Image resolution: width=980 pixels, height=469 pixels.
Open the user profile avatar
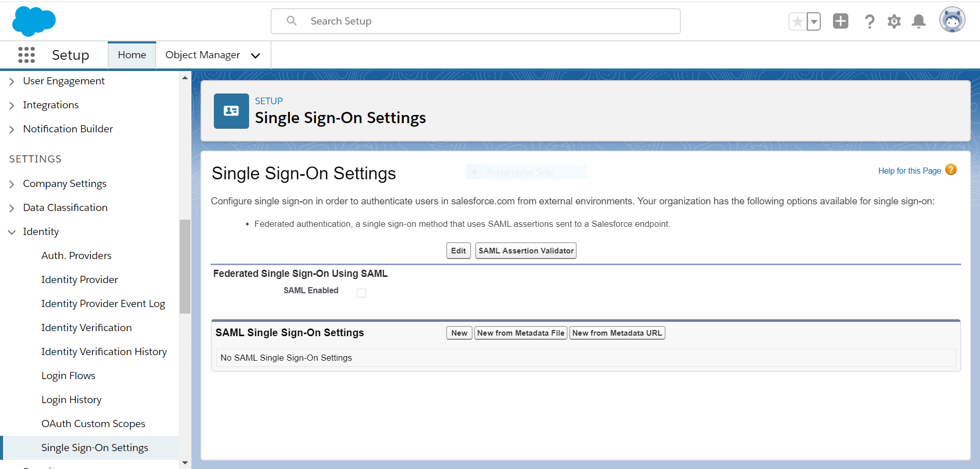click(952, 20)
